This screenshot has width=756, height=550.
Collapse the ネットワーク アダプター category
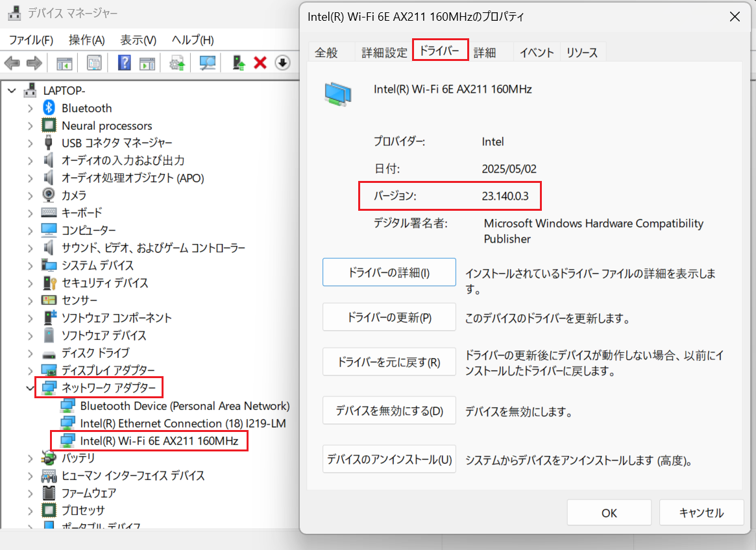click(30, 388)
